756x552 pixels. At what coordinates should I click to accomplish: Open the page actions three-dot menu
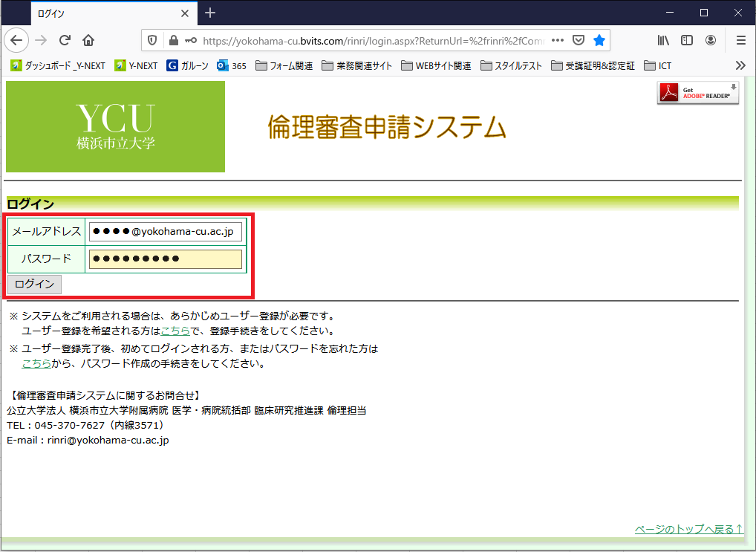click(558, 40)
